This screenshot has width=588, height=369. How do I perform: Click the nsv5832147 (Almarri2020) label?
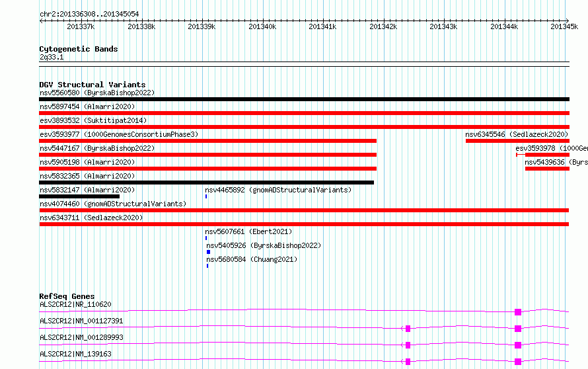[x=87, y=190]
